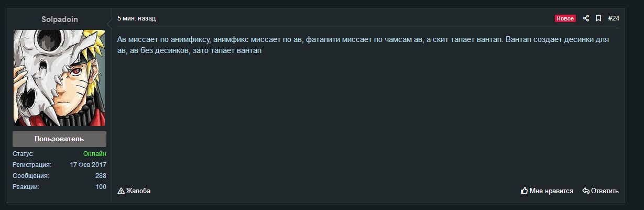Click the registration date 17 Фев 2017
The width and height of the screenshot is (644, 210).
[x=88, y=165]
